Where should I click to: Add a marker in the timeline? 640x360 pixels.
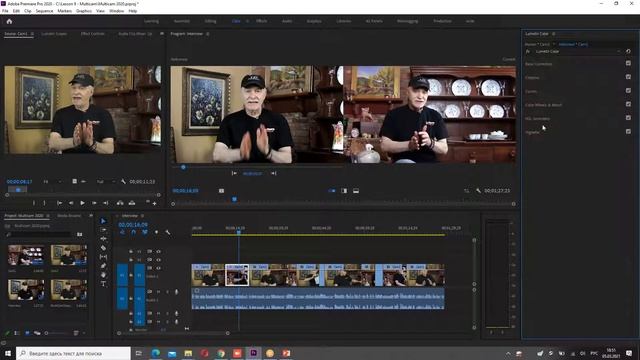point(156,232)
